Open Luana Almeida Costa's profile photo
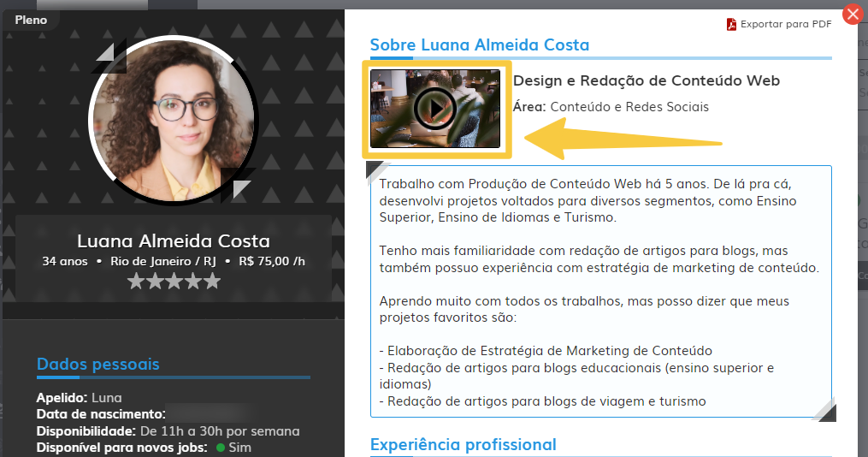Image resolution: width=868 pixels, height=457 pixels. (174, 120)
